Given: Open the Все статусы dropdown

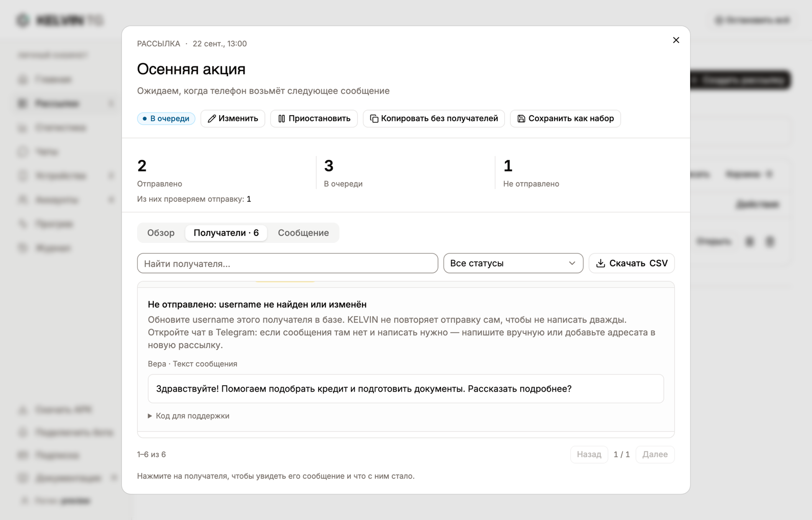Looking at the screenshot, I should tap(513, 263).
